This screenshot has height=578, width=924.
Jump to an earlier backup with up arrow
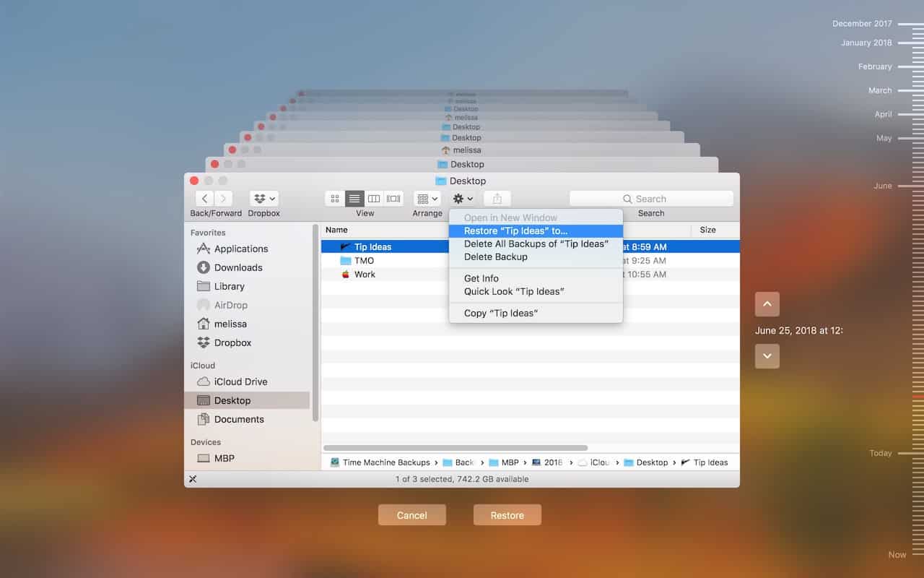[x=767, y=304]
